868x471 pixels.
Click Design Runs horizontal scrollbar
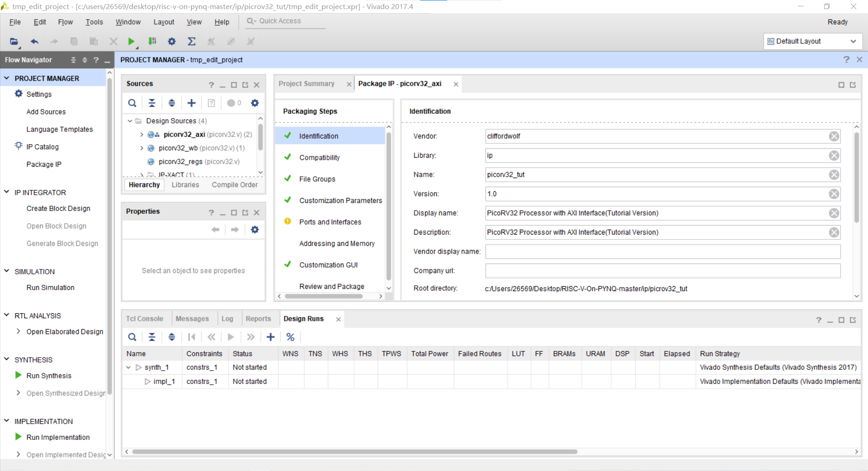coord(354,452)
